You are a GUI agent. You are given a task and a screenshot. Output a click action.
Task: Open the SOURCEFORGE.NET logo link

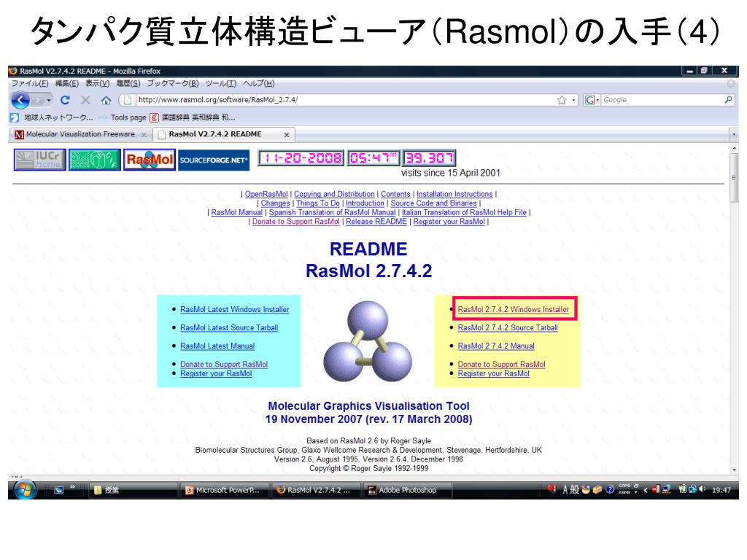(214, 160)
